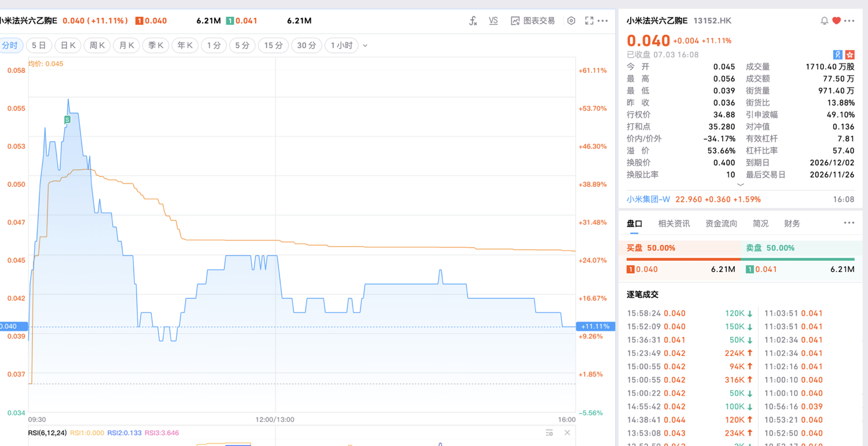Click the 逐笔成交 heading

tap(642, 294)
